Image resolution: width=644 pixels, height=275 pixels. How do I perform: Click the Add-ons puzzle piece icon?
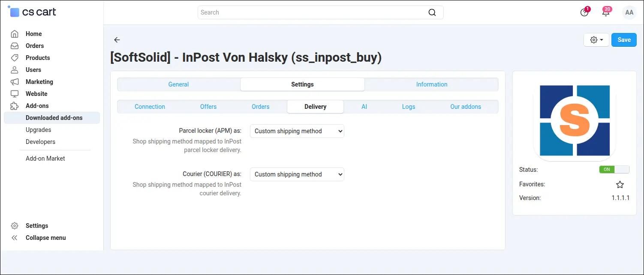pyautogui.click(x=15, y=106)
